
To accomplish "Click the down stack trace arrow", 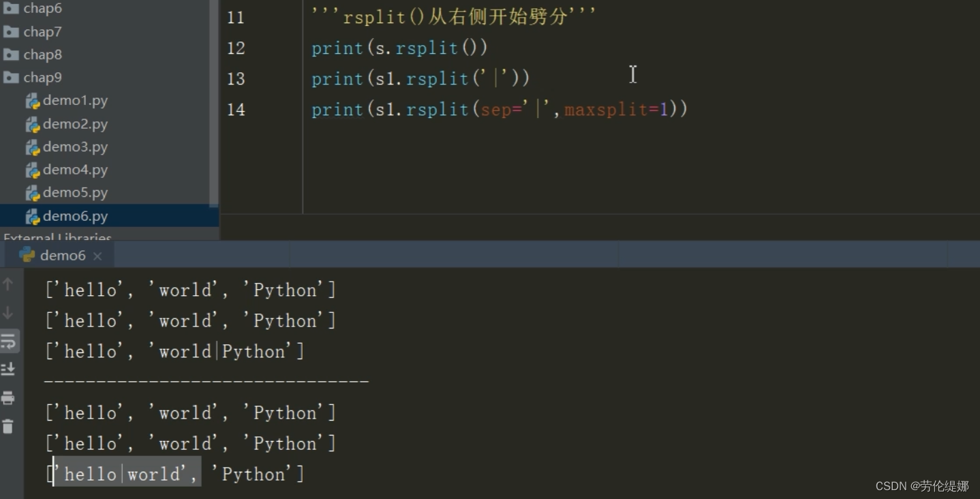I will (8, 313).
